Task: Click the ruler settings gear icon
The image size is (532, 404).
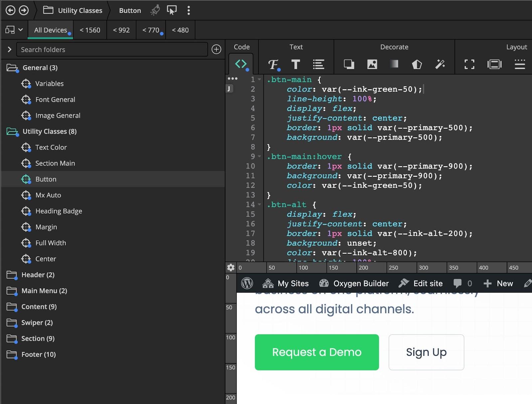Action: [x=231, y=267]
